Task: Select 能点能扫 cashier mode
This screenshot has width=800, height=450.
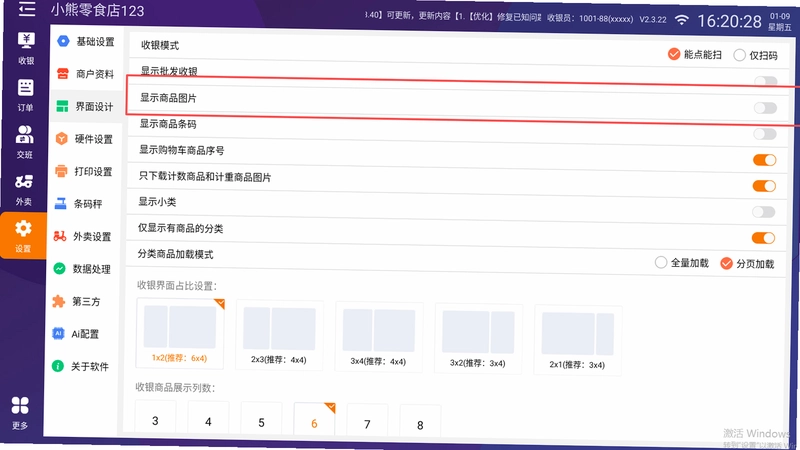Action: [694, 54]
